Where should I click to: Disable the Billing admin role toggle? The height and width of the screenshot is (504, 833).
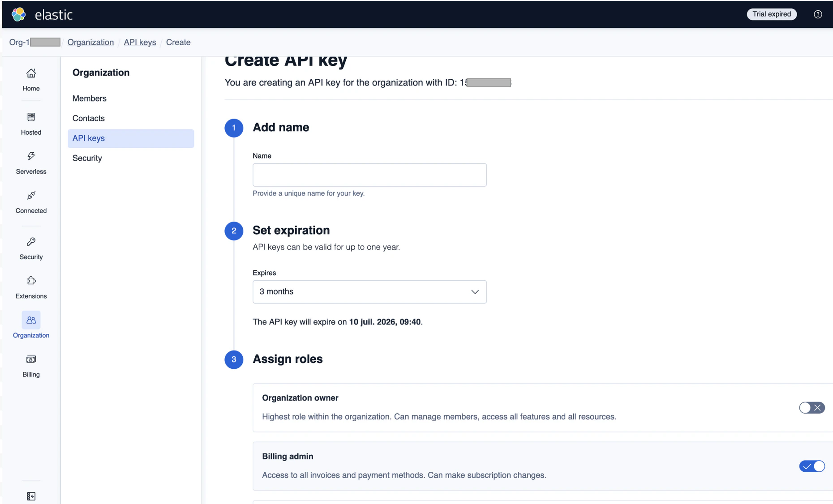(812, 466)
